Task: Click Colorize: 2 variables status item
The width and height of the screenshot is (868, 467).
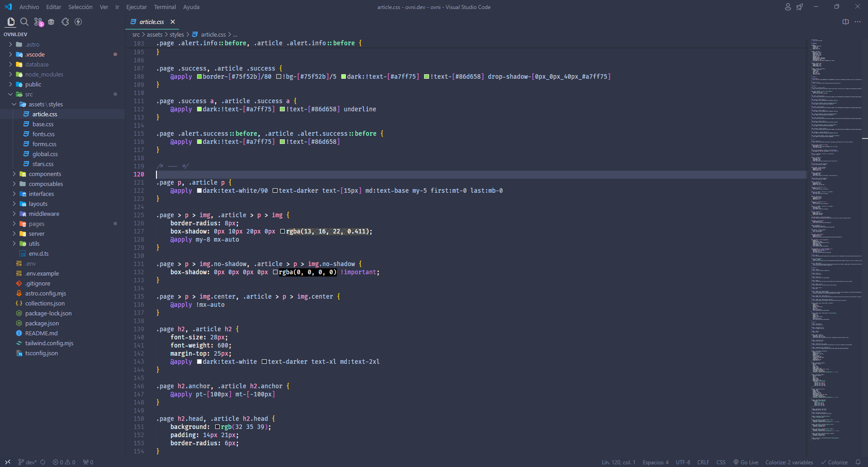Action: coord(789,462)
